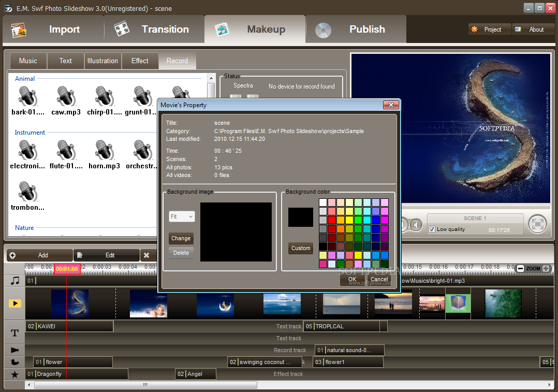This screenshot has width=558, height=392.
Task: Pick the pure red color swatch
Action: [332, 220]
